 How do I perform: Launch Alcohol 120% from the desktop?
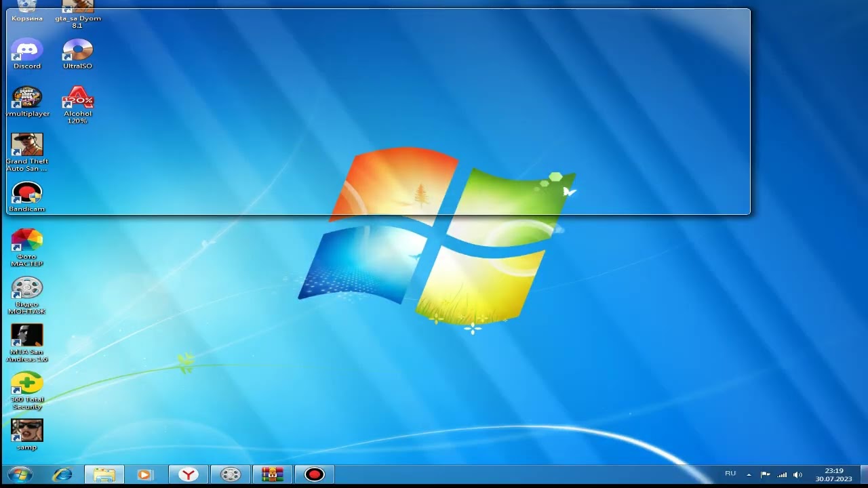[x=77, y=105]
